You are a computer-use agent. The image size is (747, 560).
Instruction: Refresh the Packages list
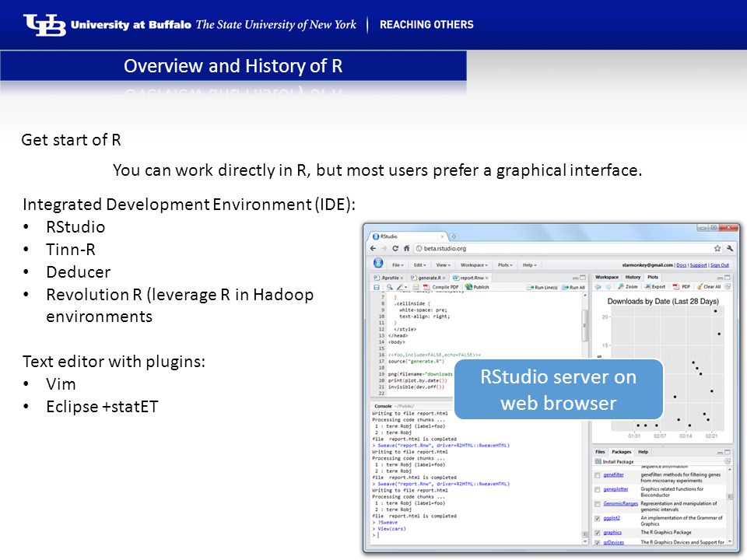[x=728, y=461]
